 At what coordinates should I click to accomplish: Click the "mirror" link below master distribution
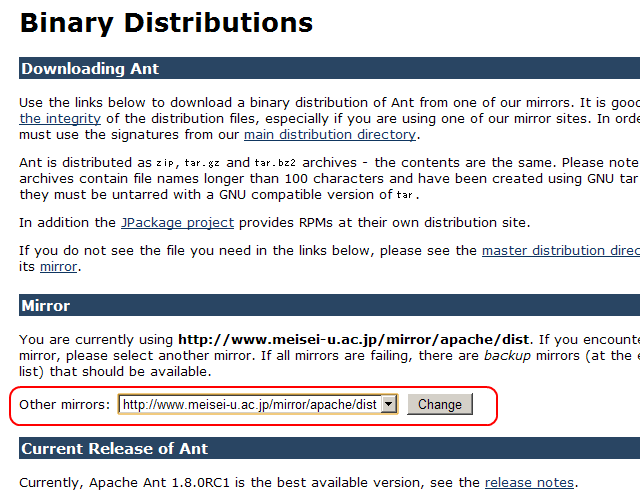(x=57, y=266)
